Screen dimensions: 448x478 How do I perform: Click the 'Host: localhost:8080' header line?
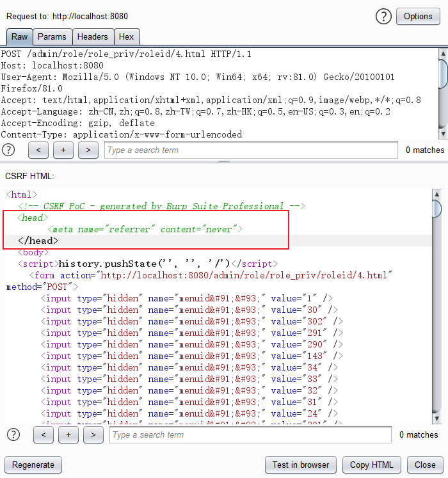click(x=52, y=65)
